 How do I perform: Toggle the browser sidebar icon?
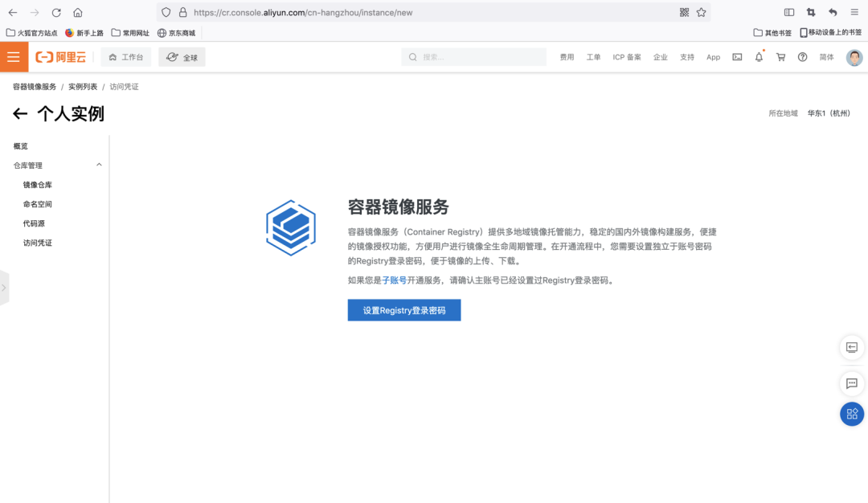click(789, 12)
